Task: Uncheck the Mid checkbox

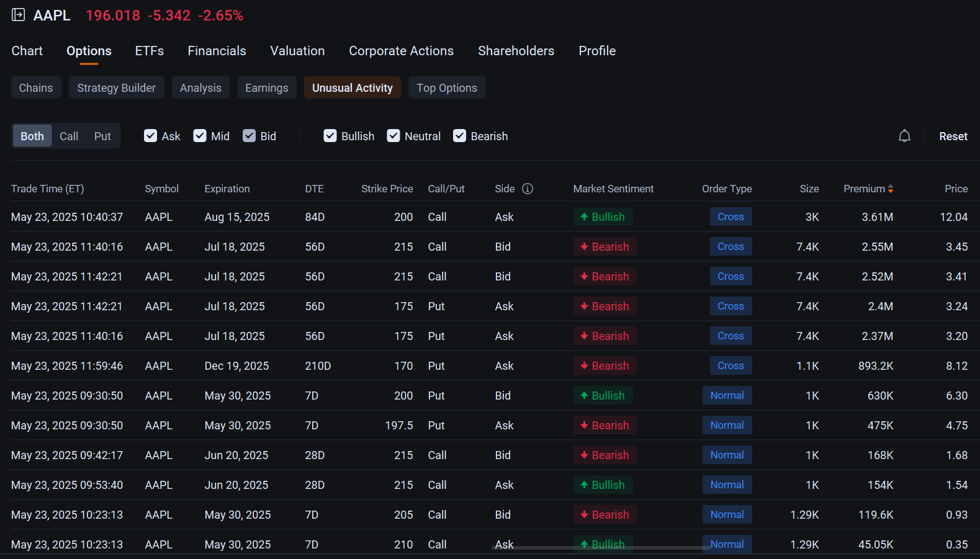Action: coord(200,136)
